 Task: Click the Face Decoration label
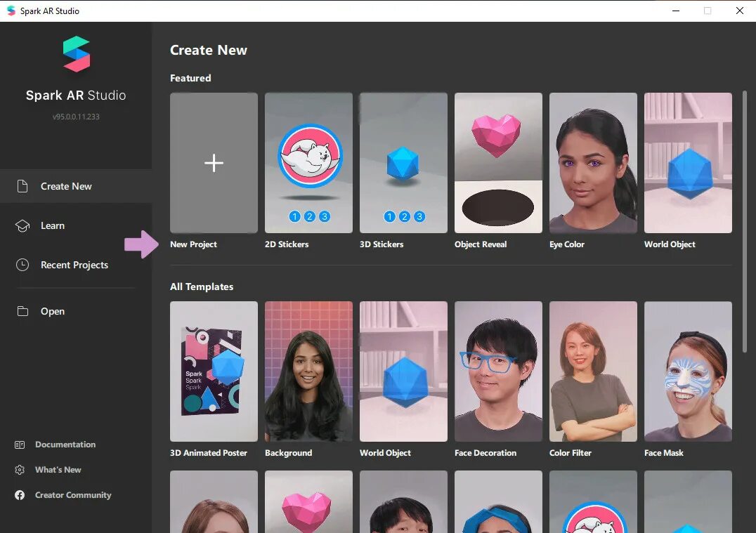pyautogui.click(x=485, y=453)
